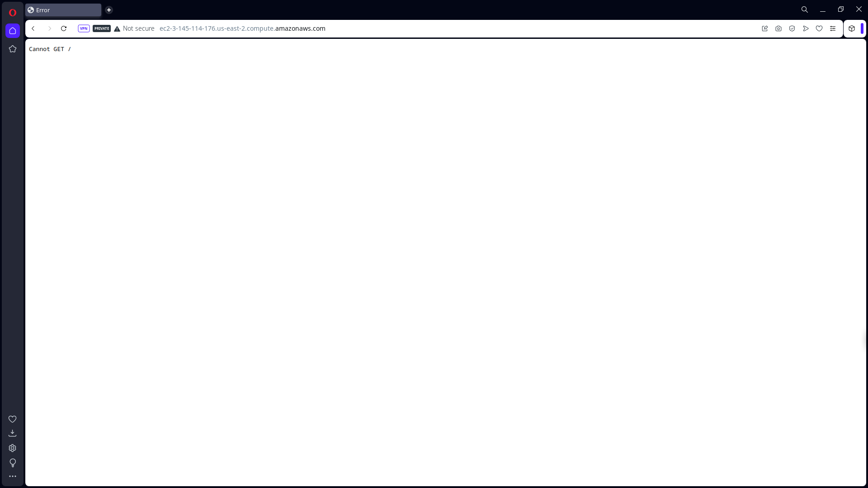Open the Downloads panel in sidebar
This screenshot has width=868, height=488.
coord(13,433)
